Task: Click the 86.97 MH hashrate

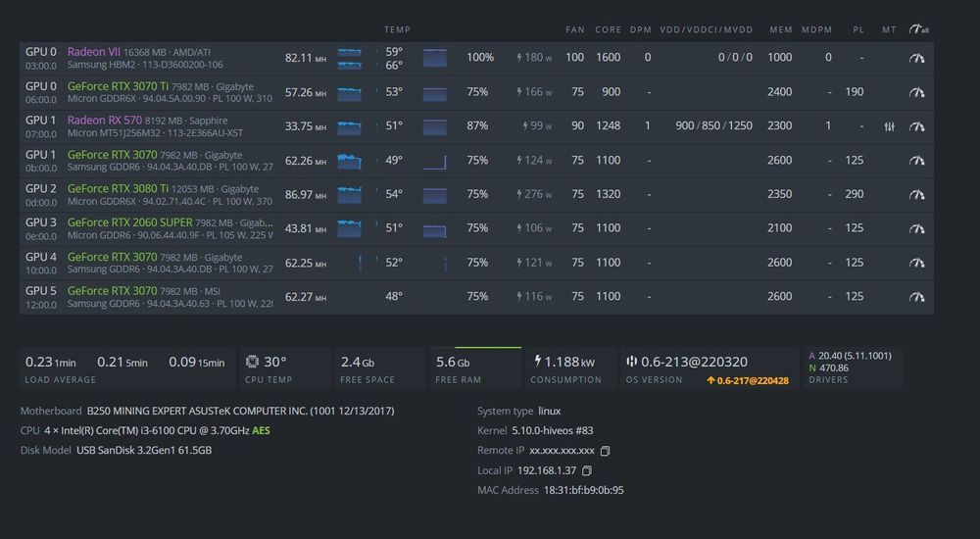Action: 306,194
